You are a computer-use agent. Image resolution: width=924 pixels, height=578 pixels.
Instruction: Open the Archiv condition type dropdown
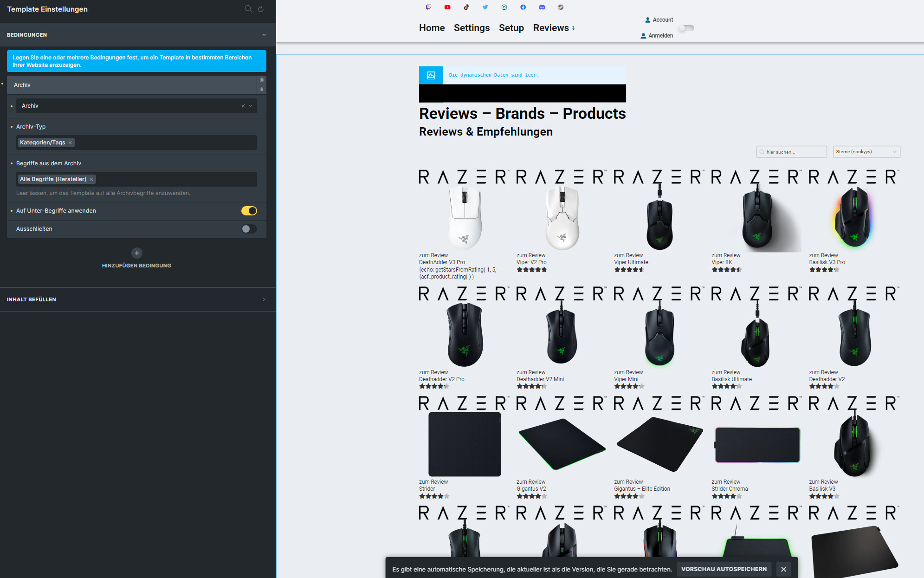click(x=136, y=106)
